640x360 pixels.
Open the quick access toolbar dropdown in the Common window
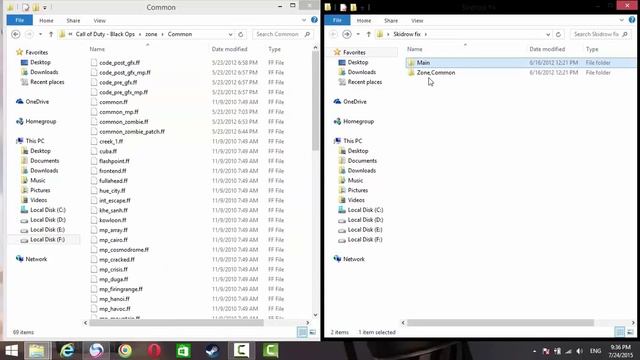pos(45,7)
